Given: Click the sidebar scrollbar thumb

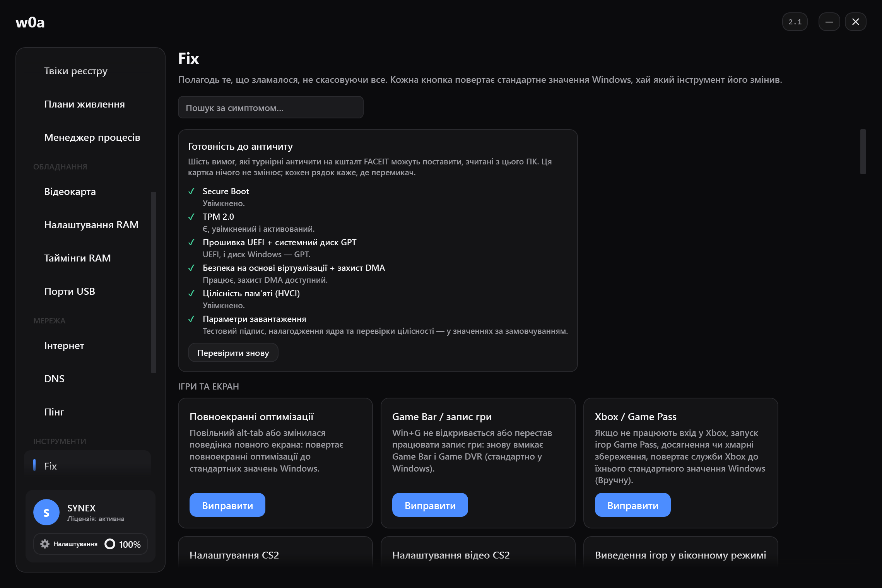Looking at the screenshot, I should coord(154,282).
